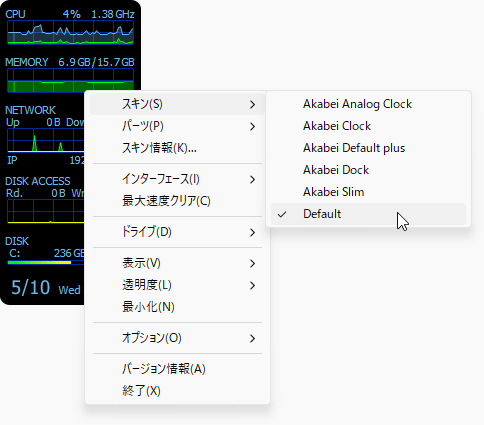Open the オプション(O) submenu

click(177, 338)
